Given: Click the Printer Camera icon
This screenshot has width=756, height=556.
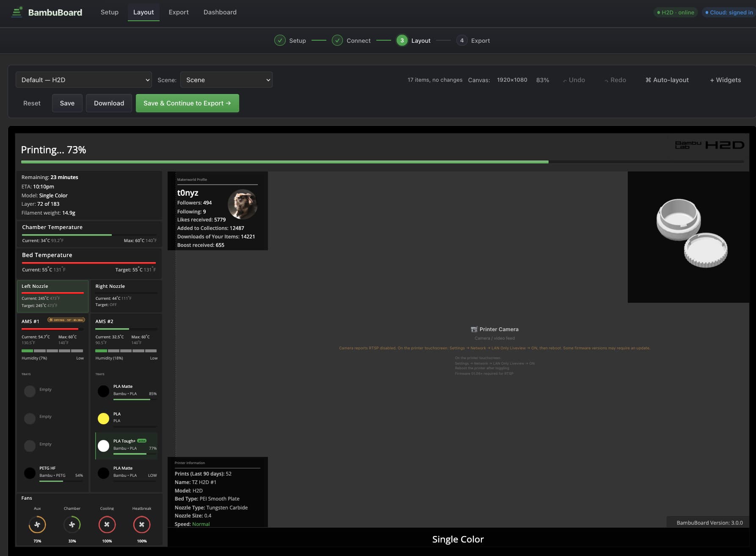Looking at the screenshot, I should (474, 329).
